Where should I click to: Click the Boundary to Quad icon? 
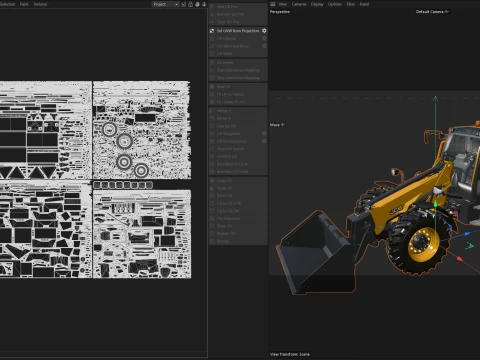pyautogui.click(x=212, y=172)
